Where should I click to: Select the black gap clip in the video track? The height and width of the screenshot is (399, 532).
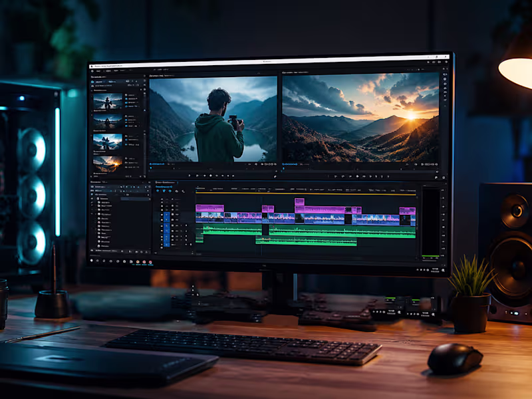click(x=348, y=219)
